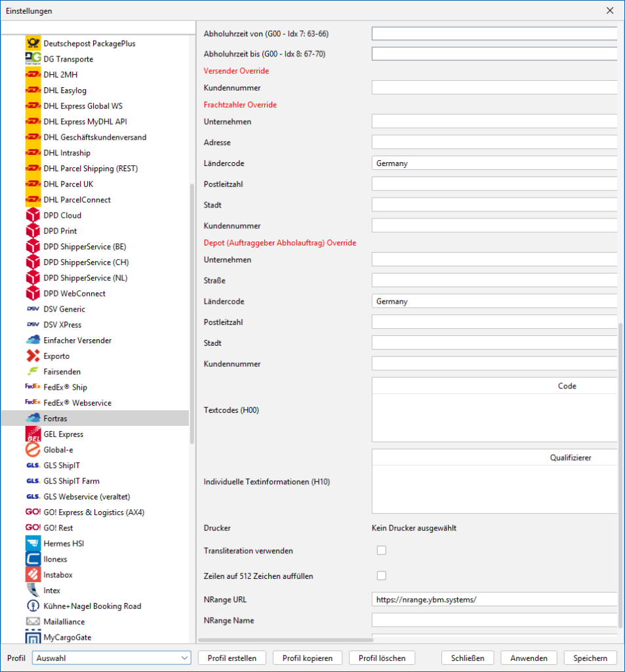Viewport: 625px width, 672px height.
Task: Select Intex in carrier list
Action: pyautogui.click(x=51, y=591)
